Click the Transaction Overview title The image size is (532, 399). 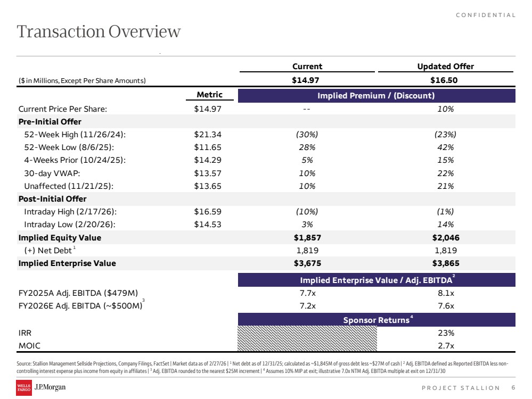pos(99,31)
